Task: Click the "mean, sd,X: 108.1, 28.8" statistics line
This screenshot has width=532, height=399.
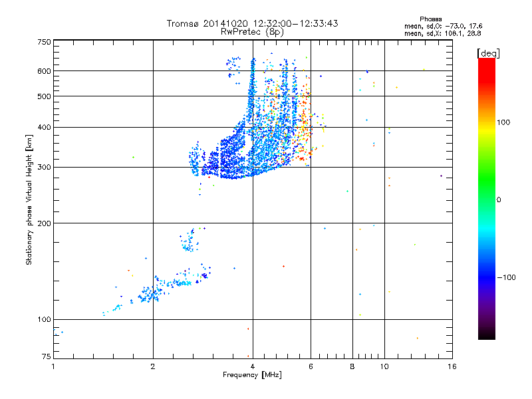Action: point(442,34)
